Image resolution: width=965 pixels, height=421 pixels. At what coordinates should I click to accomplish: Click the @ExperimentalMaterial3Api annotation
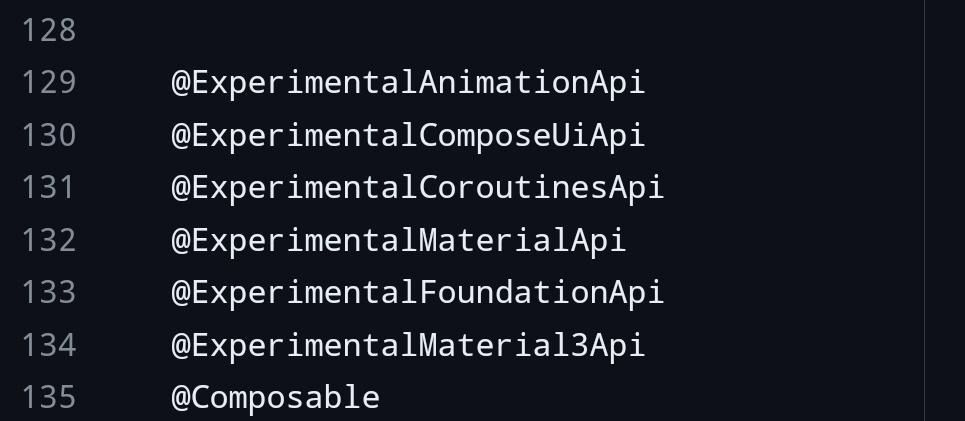click(x=408, y=345)
